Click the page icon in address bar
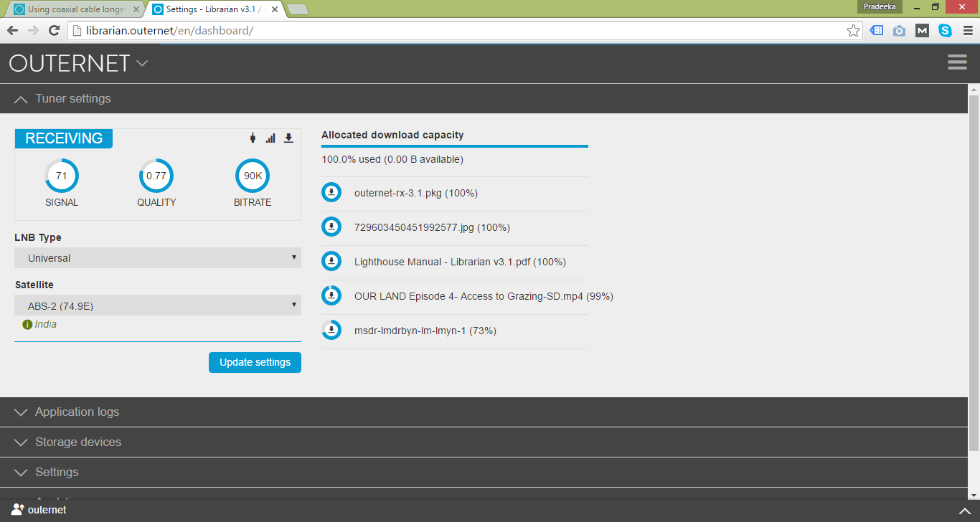The height and width of the screenshot is (522, 980). tap(77, 30)
